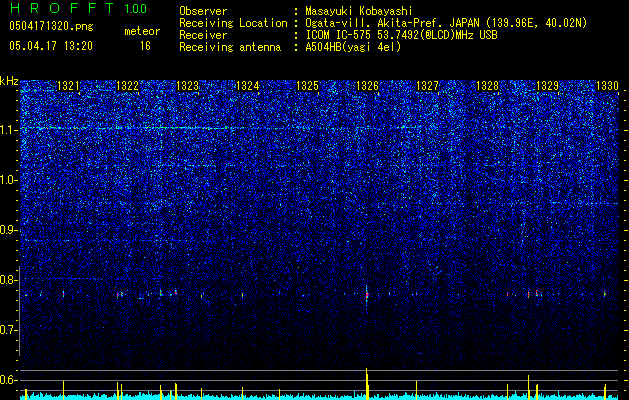
Task: Click the 1324 time marker
Action: pos(248,86)
